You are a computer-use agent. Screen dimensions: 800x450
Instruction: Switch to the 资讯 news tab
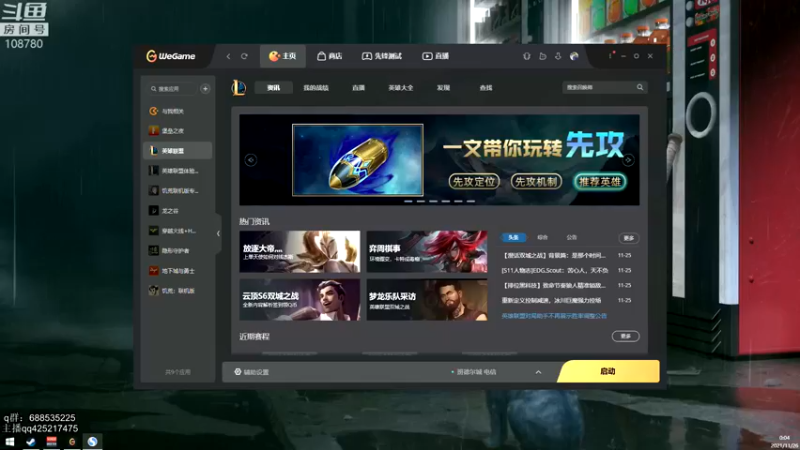[273, 88]
